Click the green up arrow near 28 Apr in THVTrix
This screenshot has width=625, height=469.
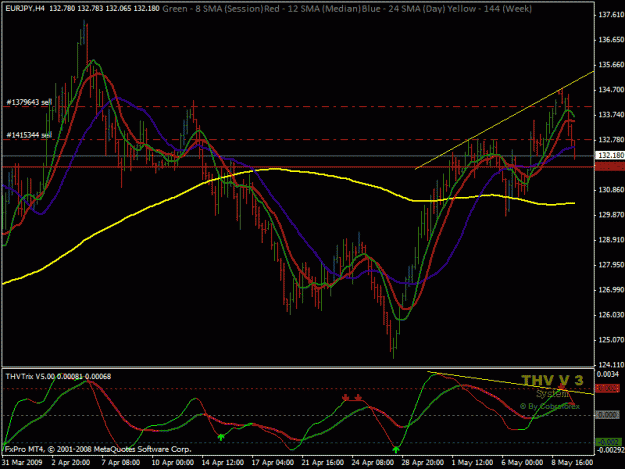[395, 449]
